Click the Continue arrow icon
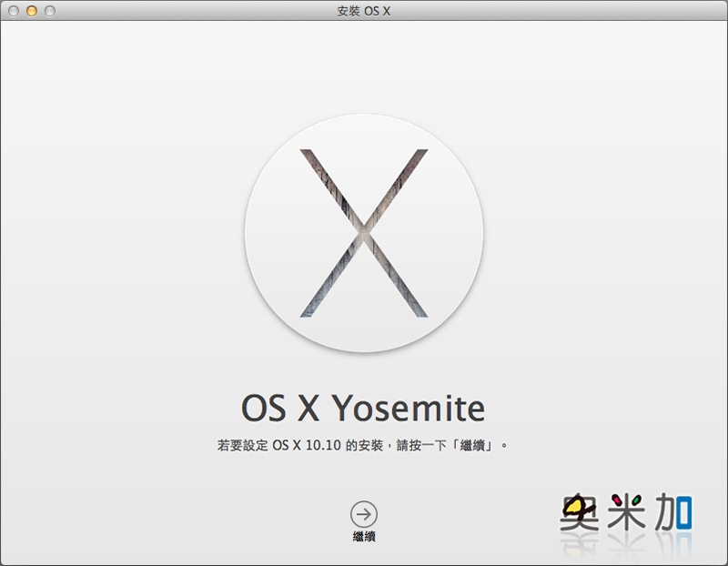Image resolution: width=728 pixels, height=566 pixels. click(363, 514)
